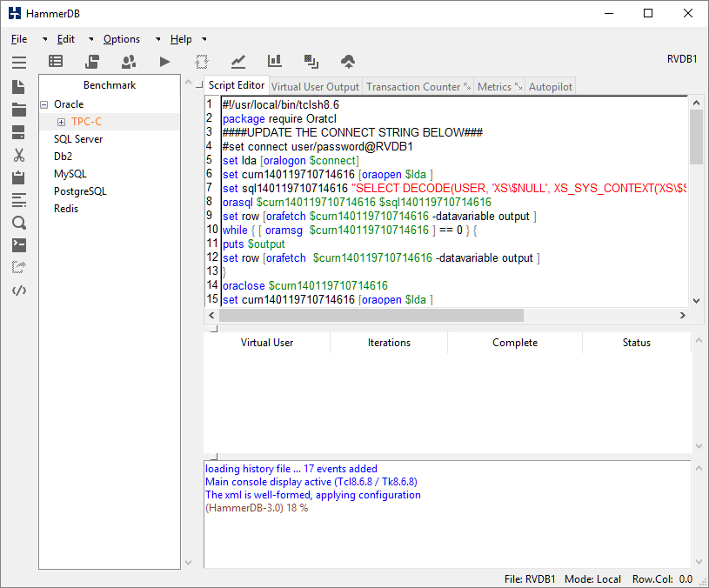Click the code brackets icon in sidebar
Image resolution: width=709 pixels, height=588 pixels.
point(18,291)
